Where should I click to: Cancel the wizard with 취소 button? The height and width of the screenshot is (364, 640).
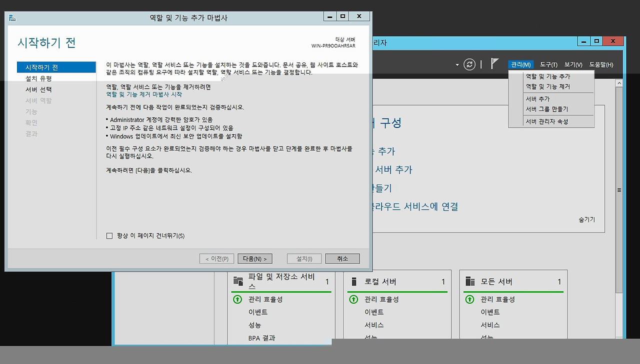click(x=342, y=258)
